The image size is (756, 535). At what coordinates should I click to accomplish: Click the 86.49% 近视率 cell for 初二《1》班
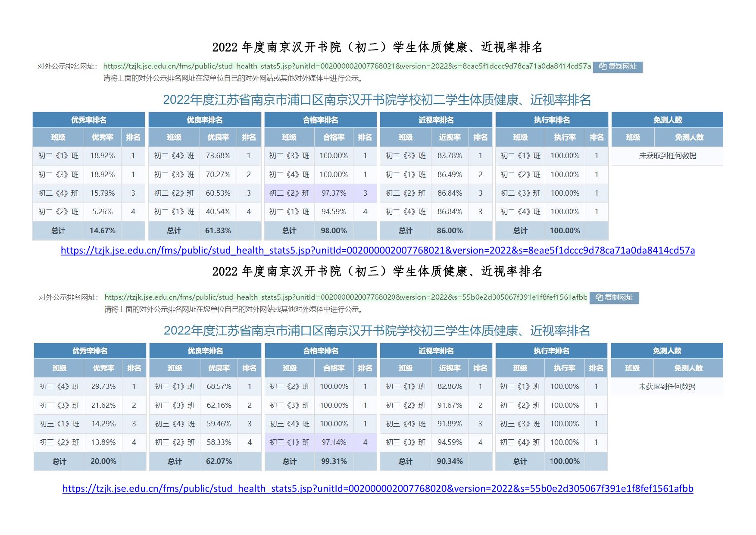pyautogui.click(x=450, y=175)
